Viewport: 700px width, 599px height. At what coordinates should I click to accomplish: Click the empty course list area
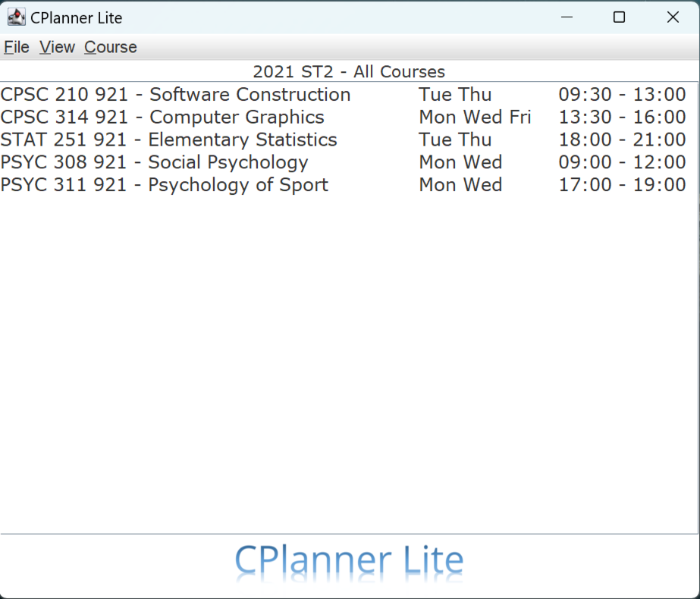[349, 364]
